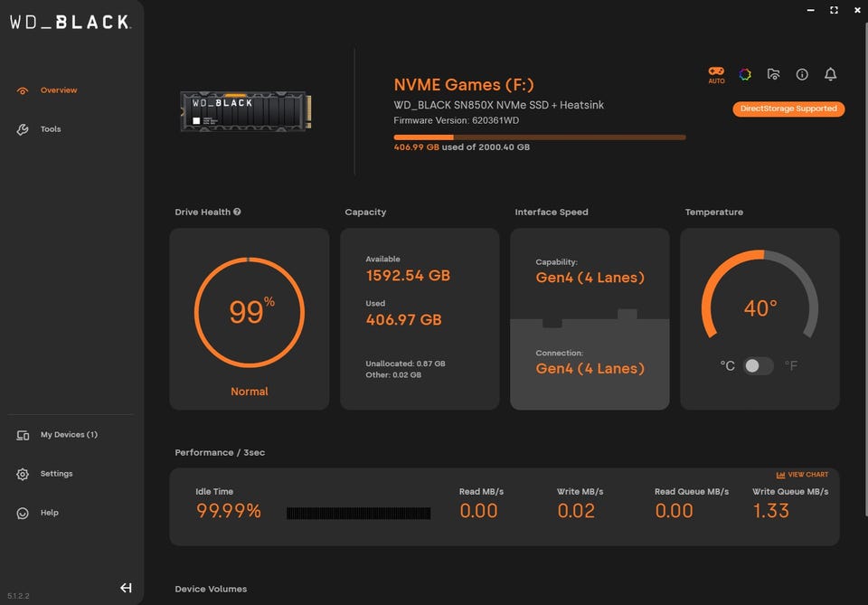Screen dimensions: 868x605
Task: Click the temperature gauge arc
Action: (x=759, y=293)
